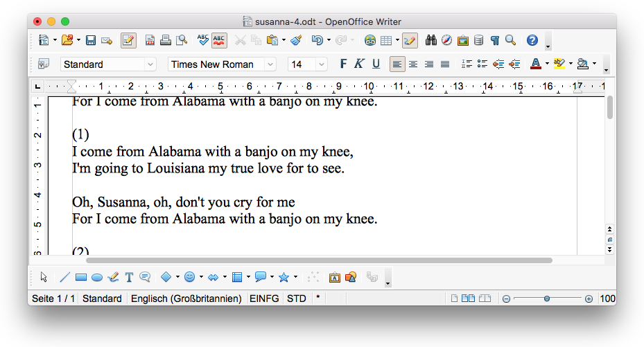Toggle underline U button

[376, 64]
